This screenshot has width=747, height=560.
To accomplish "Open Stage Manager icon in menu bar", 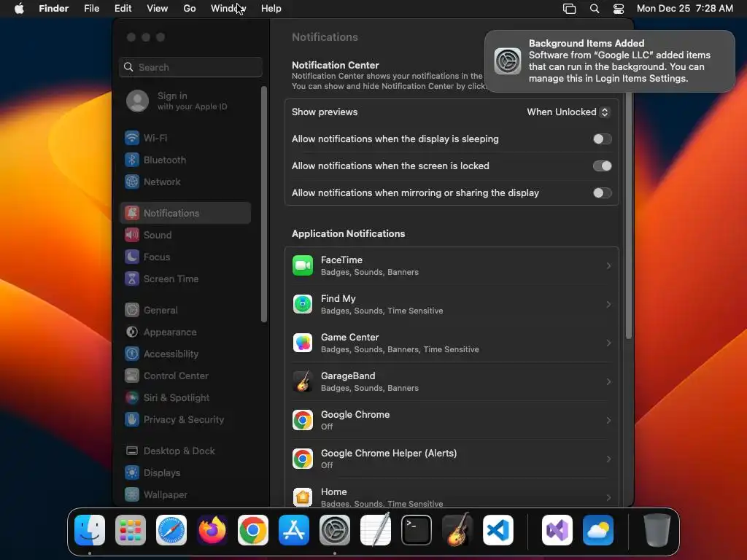I will click(x=569, y=9).
